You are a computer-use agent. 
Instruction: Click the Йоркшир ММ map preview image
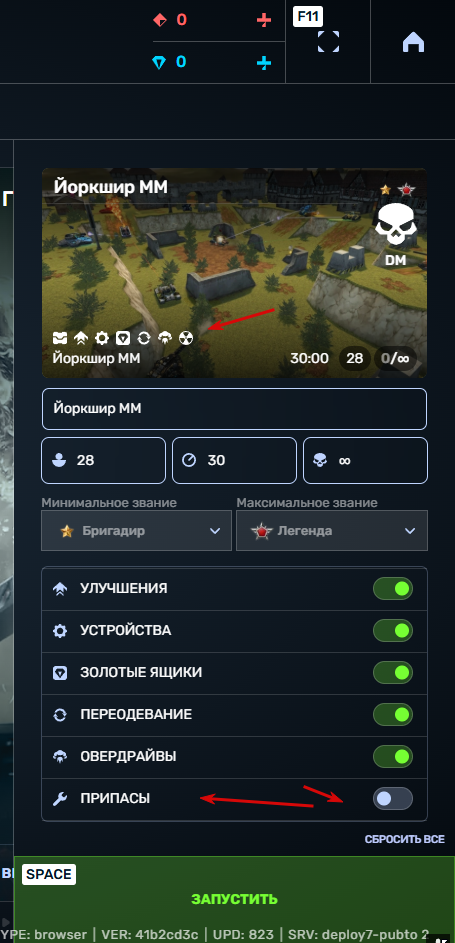point(234,273)
